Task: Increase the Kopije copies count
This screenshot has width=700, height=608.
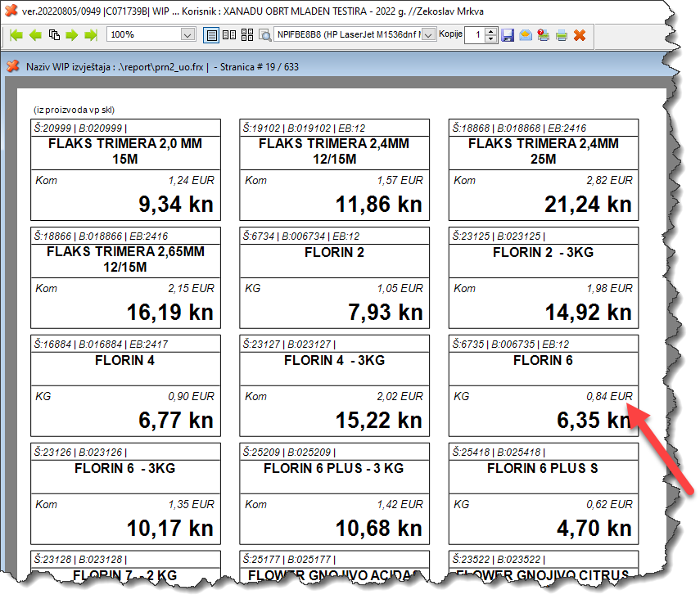Action: pos(491,31)
